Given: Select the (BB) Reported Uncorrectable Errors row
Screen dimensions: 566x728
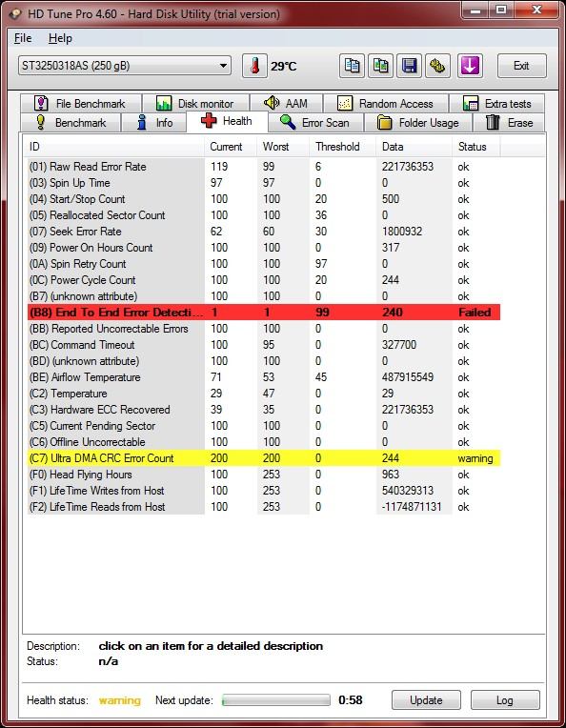Looking at the screenshot, I should [264, 329].
